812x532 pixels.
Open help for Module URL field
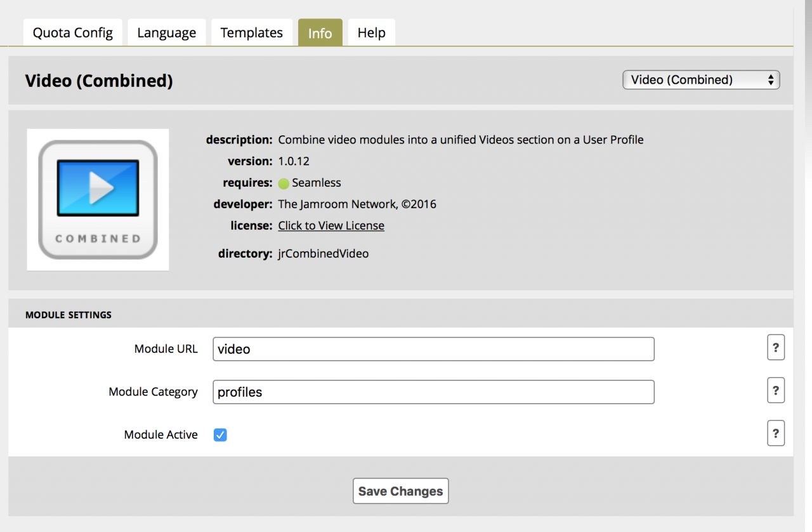[x=775, y=348]
